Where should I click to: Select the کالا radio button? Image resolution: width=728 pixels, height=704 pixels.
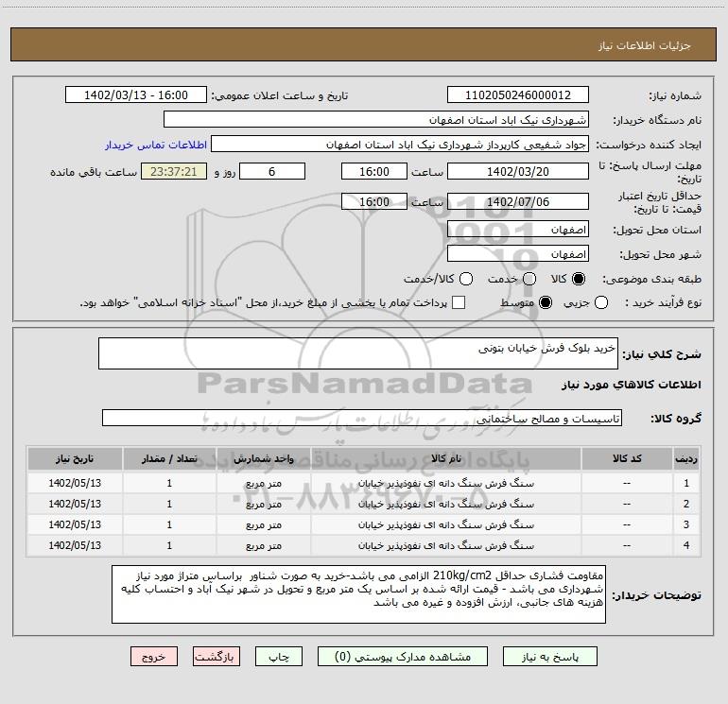[579, 279]
